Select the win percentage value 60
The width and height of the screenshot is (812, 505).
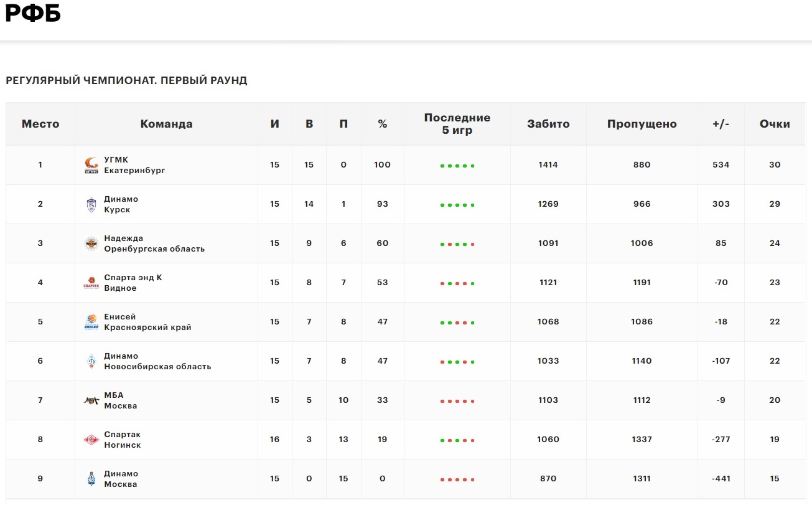point(383,243)
